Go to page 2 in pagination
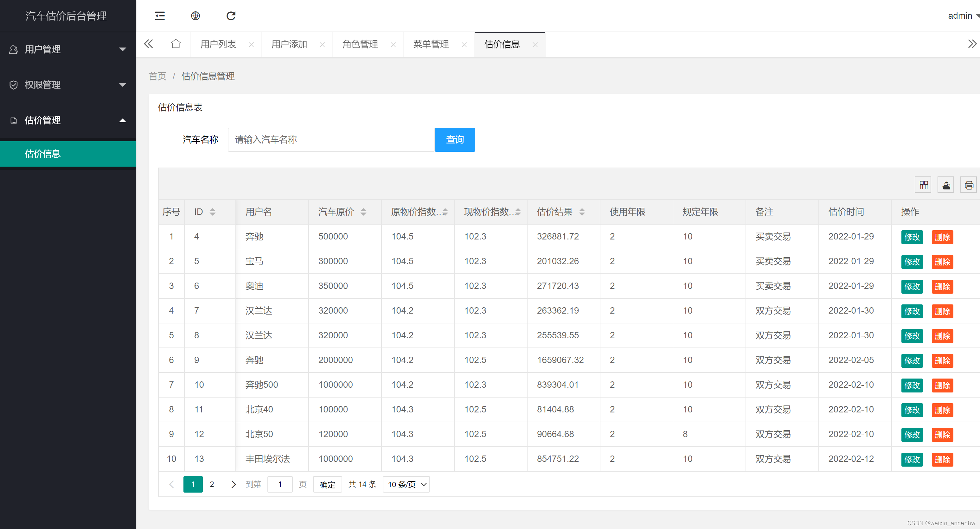 (x=212, y=484)
